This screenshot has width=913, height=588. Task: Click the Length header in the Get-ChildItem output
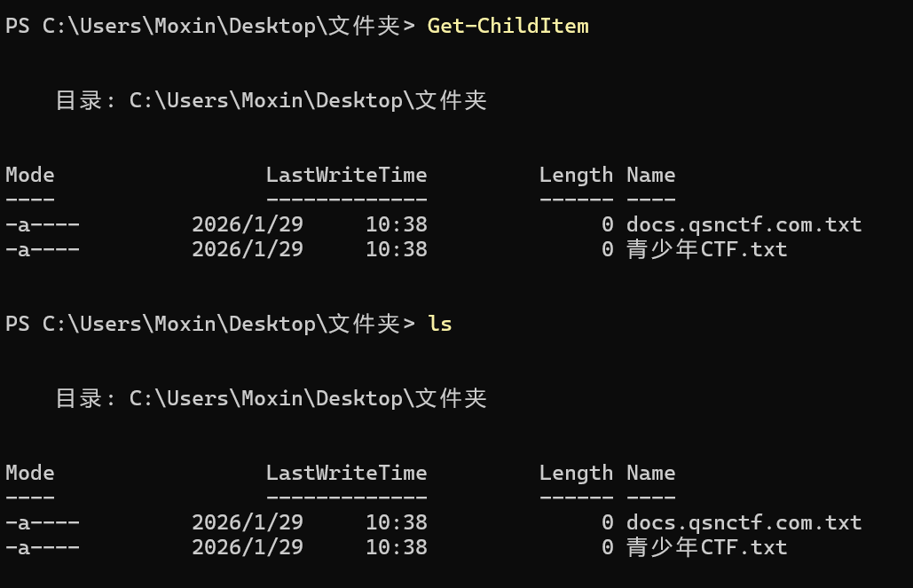(x=576, y=176)
